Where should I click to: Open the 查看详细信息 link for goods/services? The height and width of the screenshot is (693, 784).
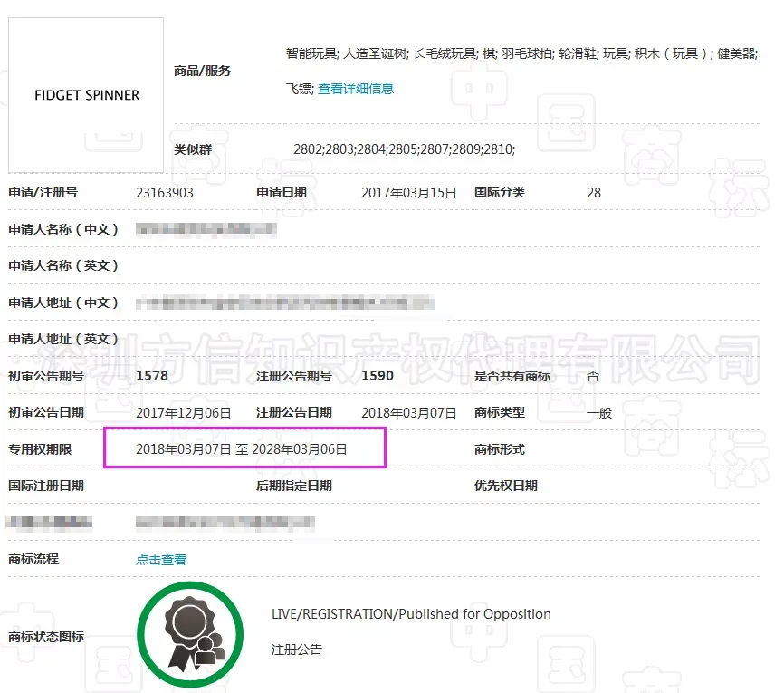(x=355, y=89)
